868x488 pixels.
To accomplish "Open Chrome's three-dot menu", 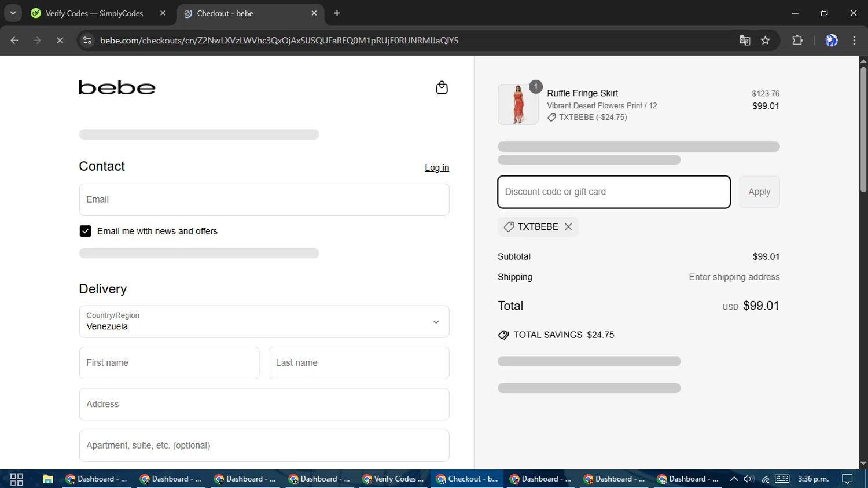I will coord(854,41).
